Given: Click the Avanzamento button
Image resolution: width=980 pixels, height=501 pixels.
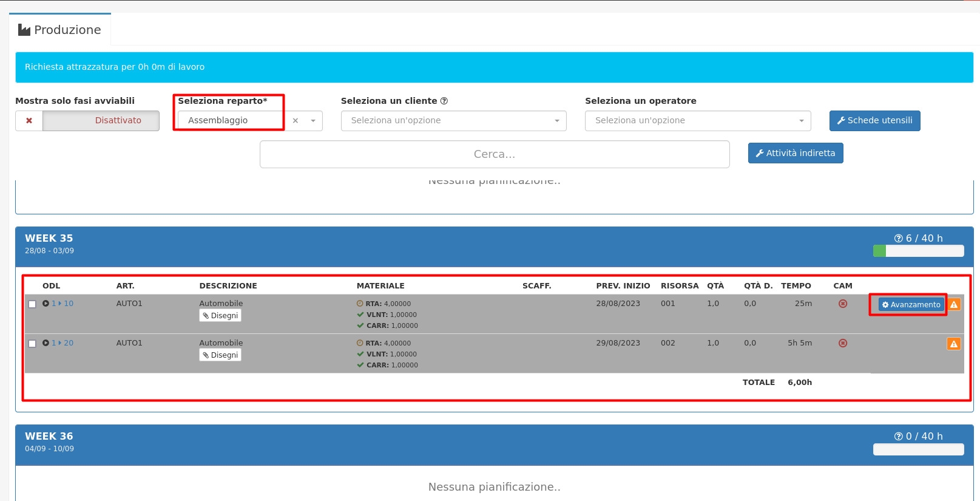Looking at the screenshot, I should [x=911, y=305].
